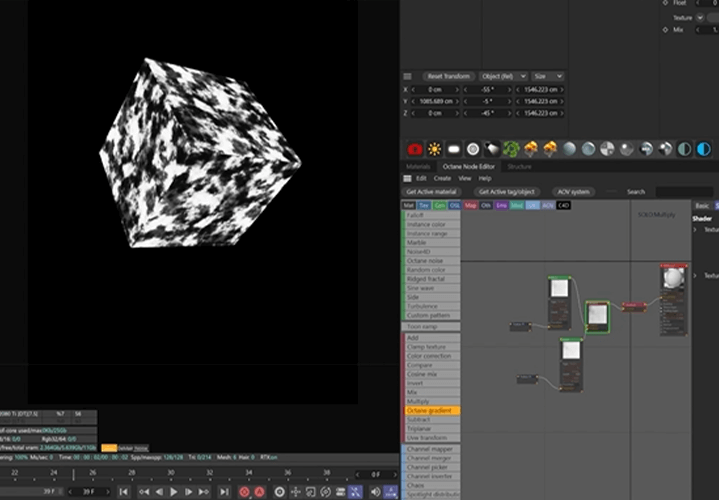Click the second orange volume cloud icon
The width and height of the screenshot is (719, 500).
[550, 149]
